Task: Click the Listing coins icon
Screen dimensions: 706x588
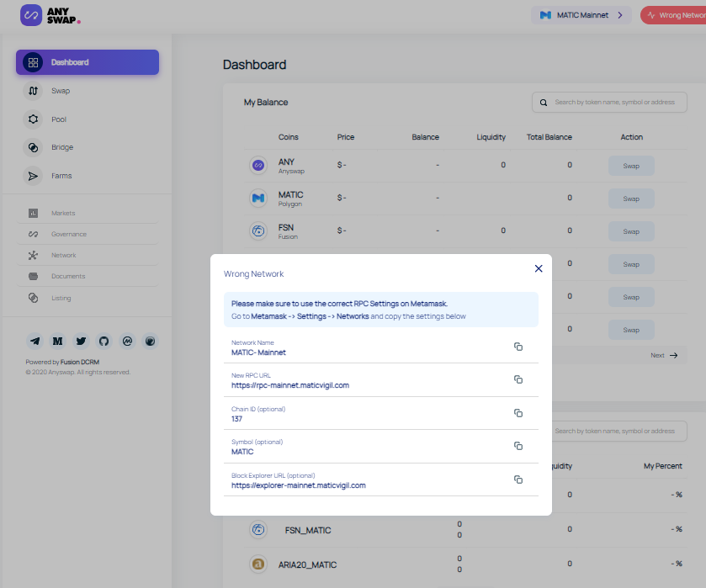Action: point(34,298)
